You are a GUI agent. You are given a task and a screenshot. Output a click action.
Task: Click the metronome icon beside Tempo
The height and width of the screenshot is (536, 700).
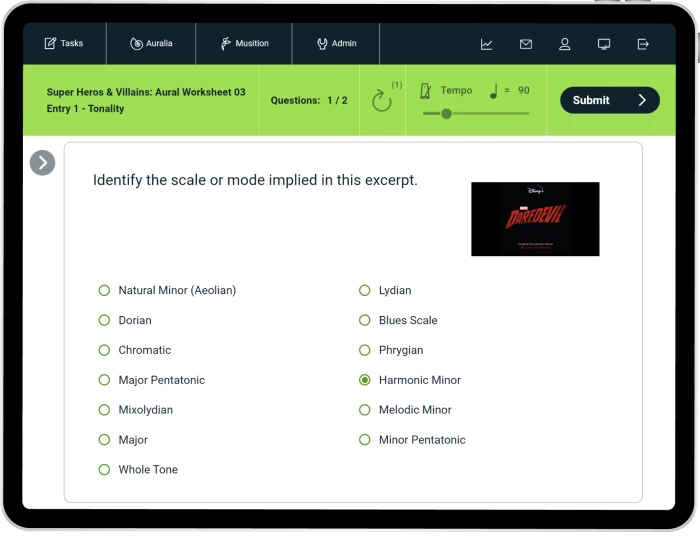pyautogui.click(x=426, y=91)
